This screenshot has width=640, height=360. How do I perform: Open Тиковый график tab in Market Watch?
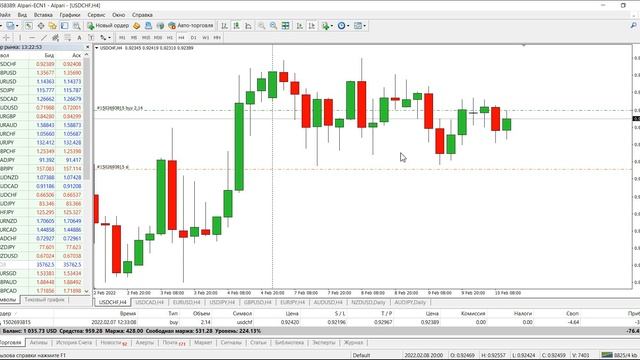(x=44, y=300)
